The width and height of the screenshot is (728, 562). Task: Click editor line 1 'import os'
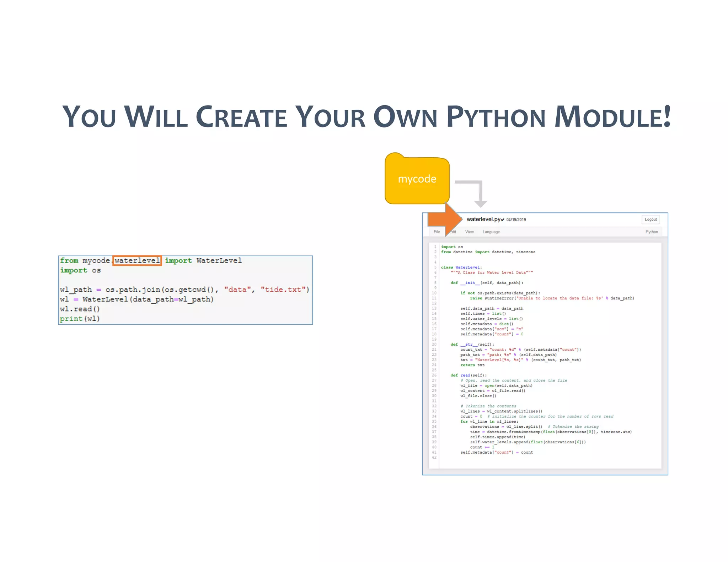pos(452,247)
